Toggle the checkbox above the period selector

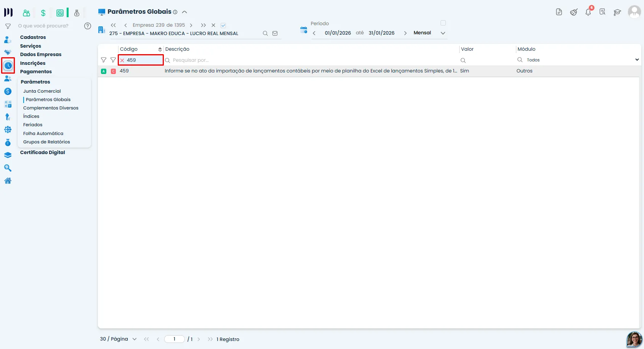point(443,23)
